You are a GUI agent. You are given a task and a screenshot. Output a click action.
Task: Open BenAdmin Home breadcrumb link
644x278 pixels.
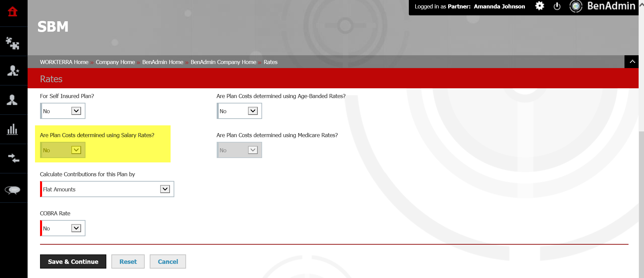point(163,62)
